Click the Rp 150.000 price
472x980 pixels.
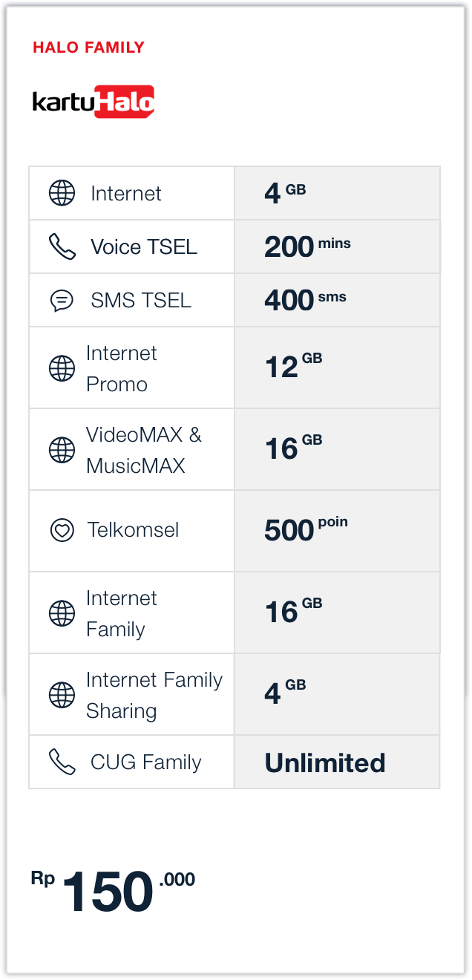pyautogui.click(x=113, y=890)
